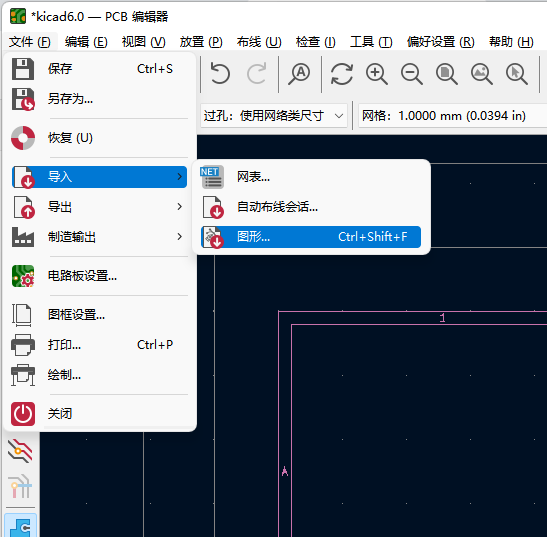Choose 图形... import graphics option
This screenshot has height=537, width=547.
(x=311, y=237)
